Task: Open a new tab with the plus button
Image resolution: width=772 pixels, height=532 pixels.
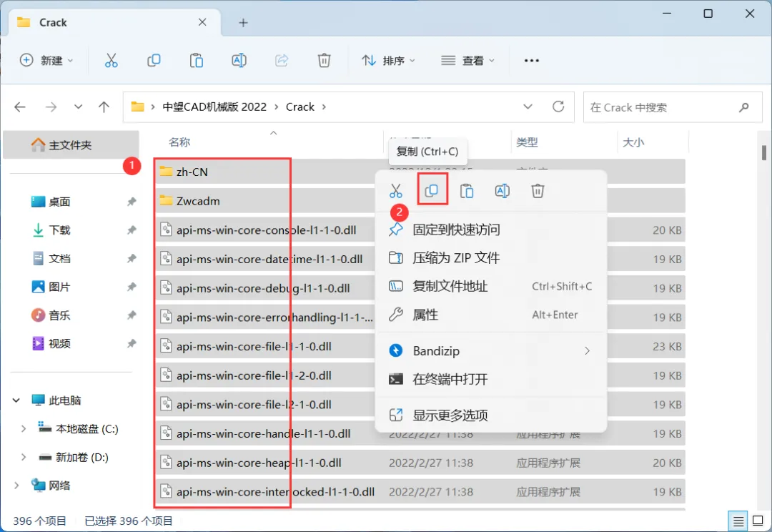Action: 243,23
